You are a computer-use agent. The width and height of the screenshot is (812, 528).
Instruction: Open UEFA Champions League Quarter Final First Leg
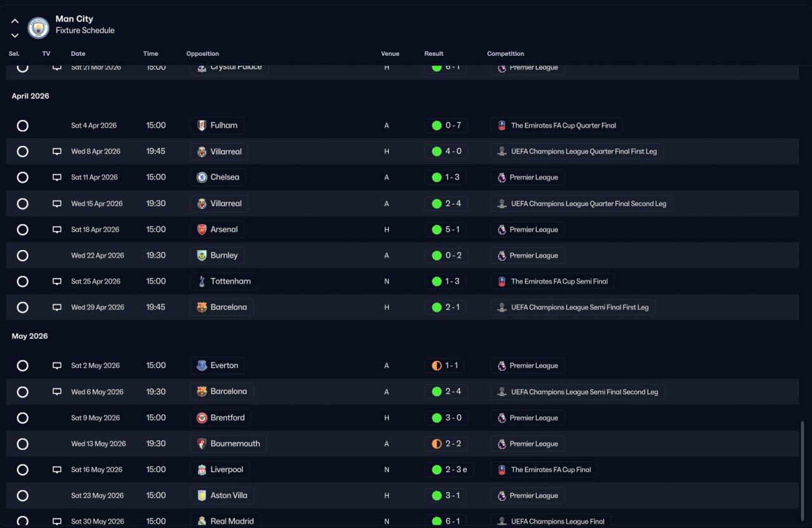[577, 152]
